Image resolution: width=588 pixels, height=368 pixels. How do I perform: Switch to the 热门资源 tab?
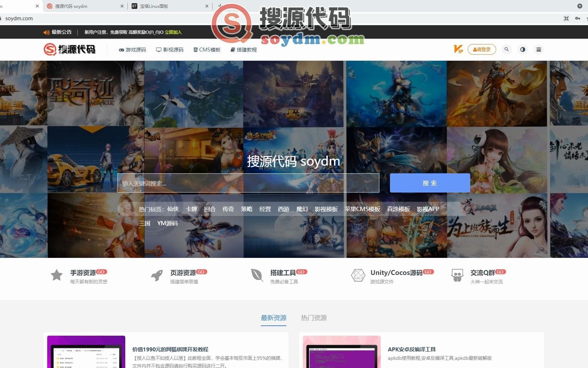pyautogui.click(x=314, y=318)
